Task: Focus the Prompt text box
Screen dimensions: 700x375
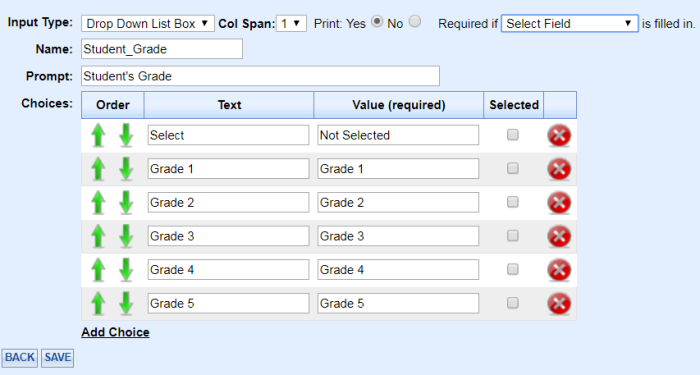Action: click(x=260, y=76)
